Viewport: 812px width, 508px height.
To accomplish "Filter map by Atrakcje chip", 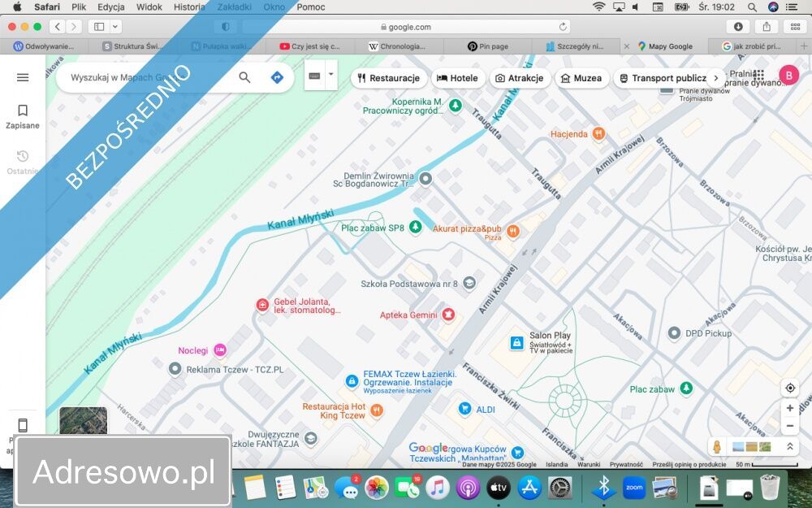I will pos(520,78).
